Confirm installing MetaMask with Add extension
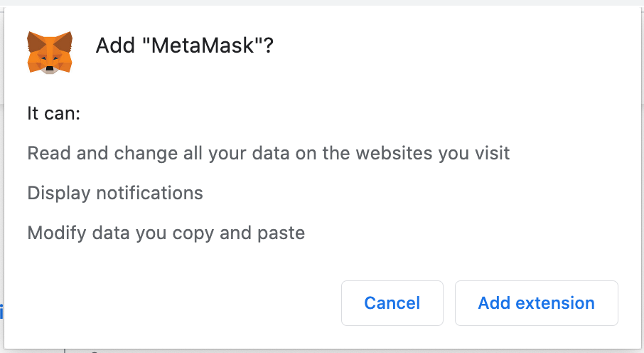 (x=536, y=303)
